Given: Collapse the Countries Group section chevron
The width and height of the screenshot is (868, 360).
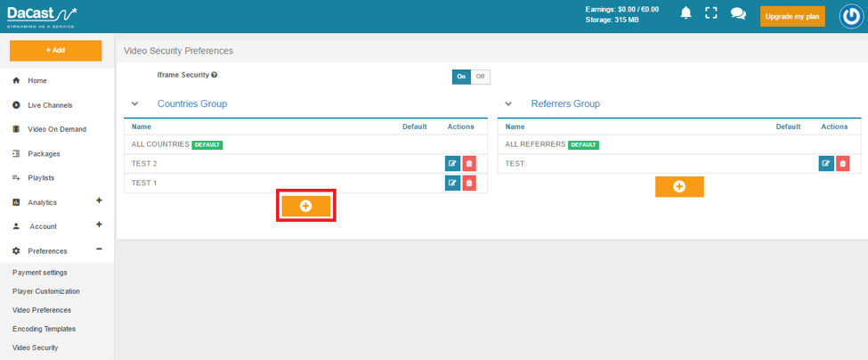Looking at the screenshot, I should 134,103.
